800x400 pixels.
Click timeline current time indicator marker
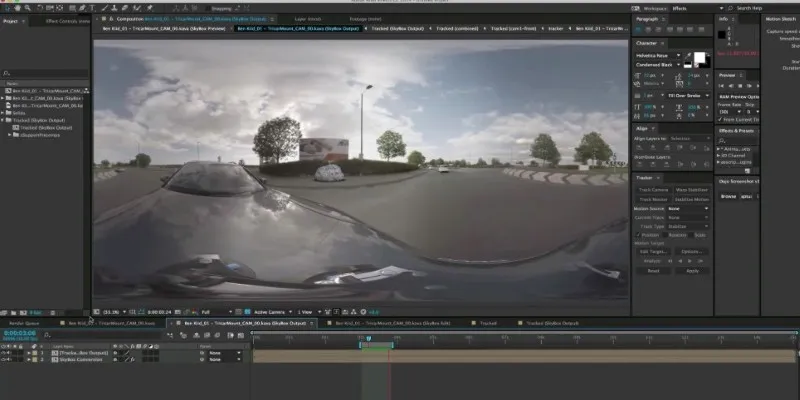click(368, 338)
